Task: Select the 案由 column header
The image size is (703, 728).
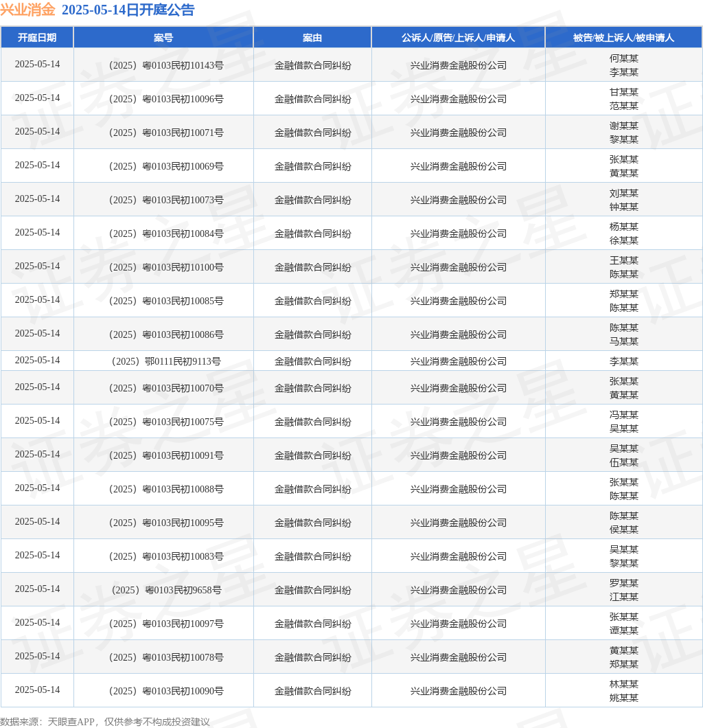Action: click(312, 38)
